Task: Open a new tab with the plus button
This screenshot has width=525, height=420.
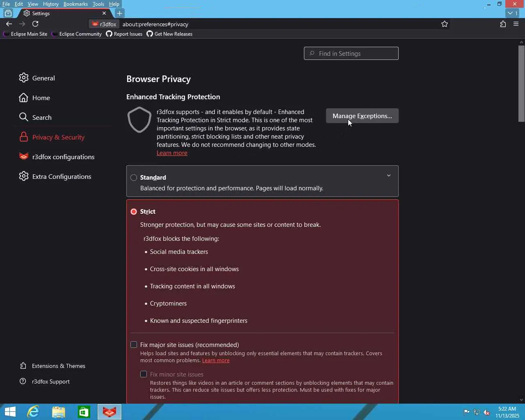Action: coord(120,13)
